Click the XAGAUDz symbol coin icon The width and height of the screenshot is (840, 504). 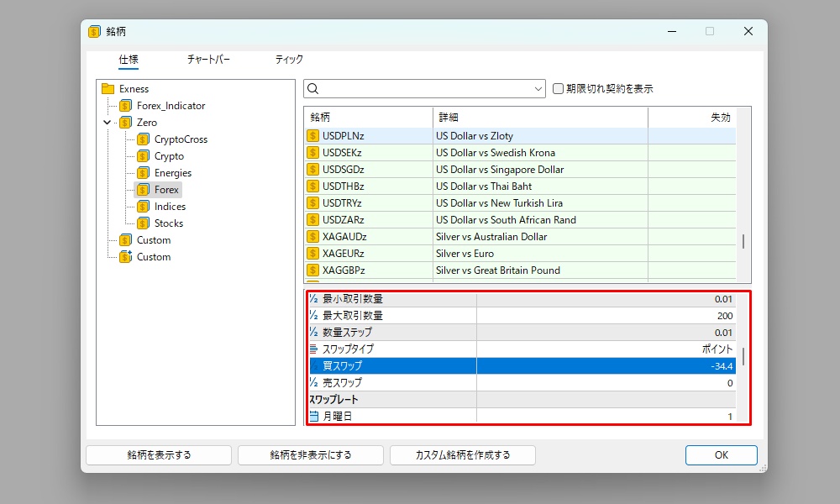point(313,237)
